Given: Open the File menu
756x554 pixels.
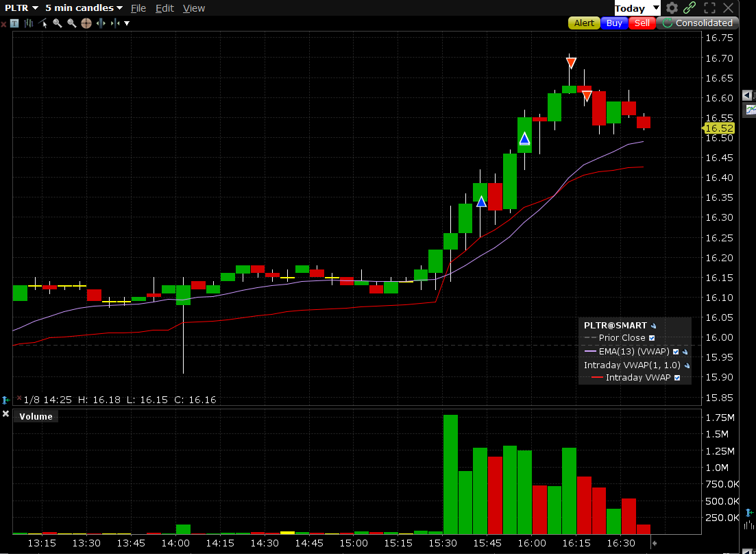Looking at the screenshot, I should 138,8.
